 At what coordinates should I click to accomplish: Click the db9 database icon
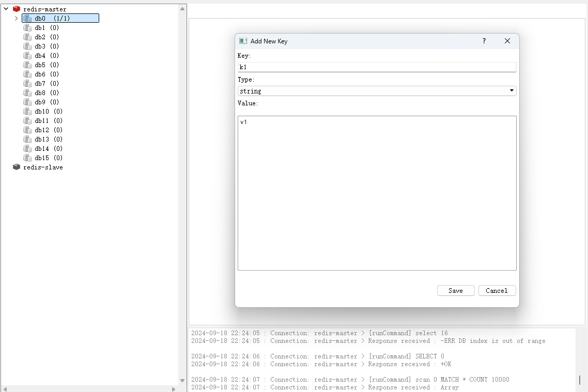[27, 102]
